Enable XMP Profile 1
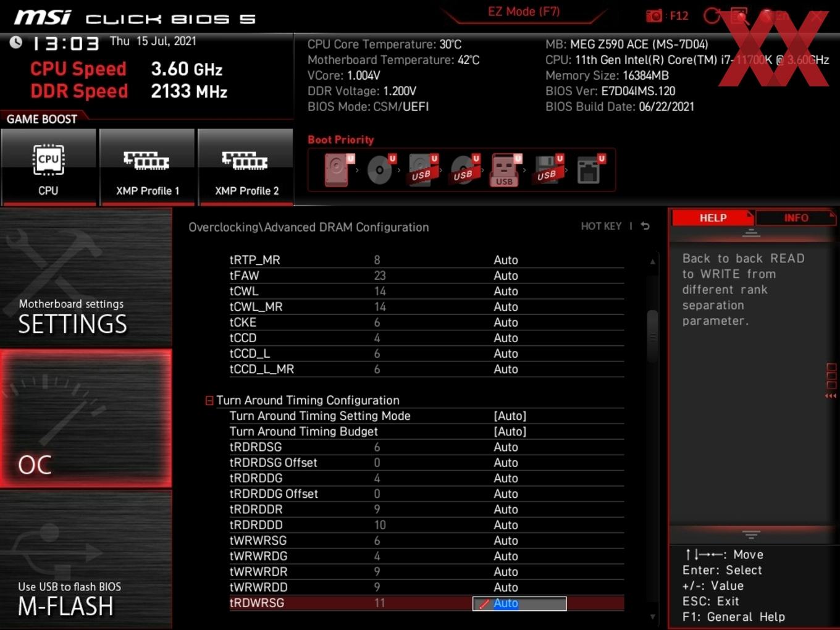This screenshot has height=630, width=840. pos(147,166)
